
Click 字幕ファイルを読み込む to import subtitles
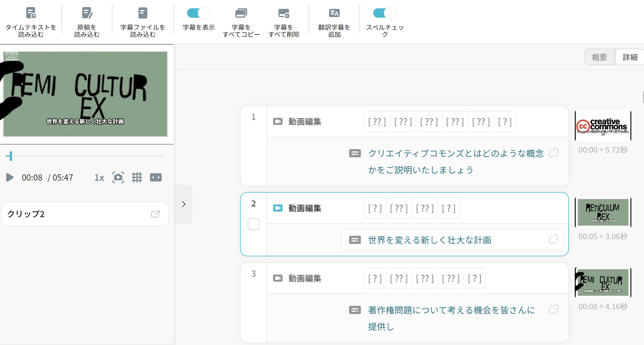click(x=143, y=21)
